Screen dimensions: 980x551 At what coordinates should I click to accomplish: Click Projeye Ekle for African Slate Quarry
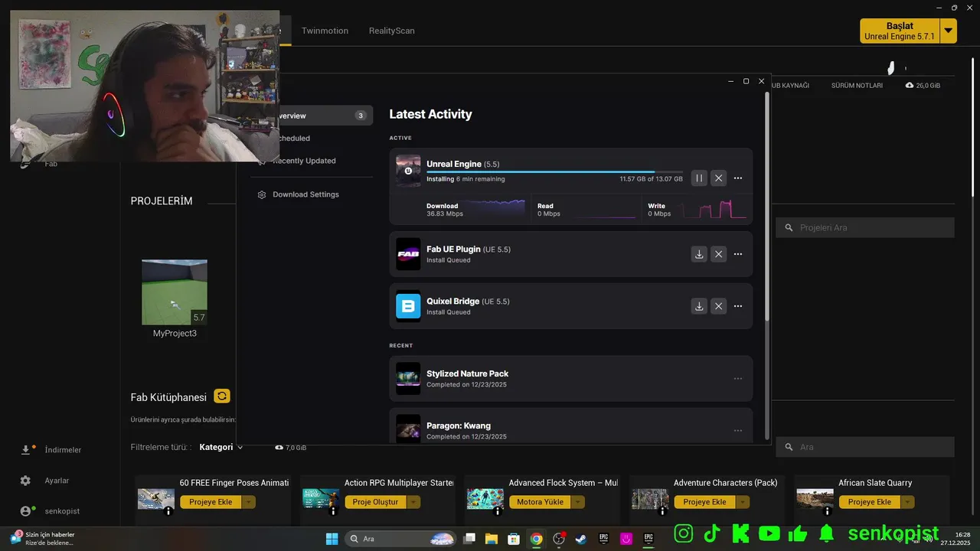869,502
